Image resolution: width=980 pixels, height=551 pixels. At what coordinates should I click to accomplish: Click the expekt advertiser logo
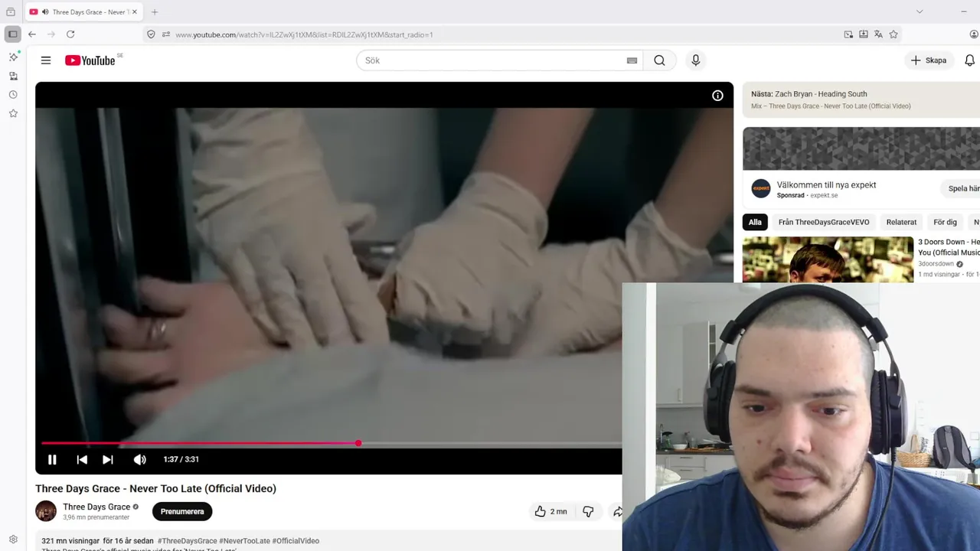click(x=760, y=188)
